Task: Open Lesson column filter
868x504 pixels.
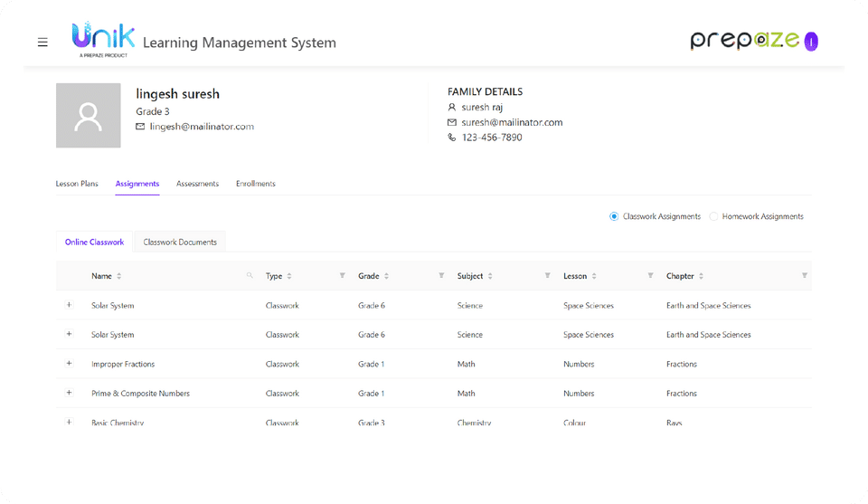Action: [x=650, y=275]
